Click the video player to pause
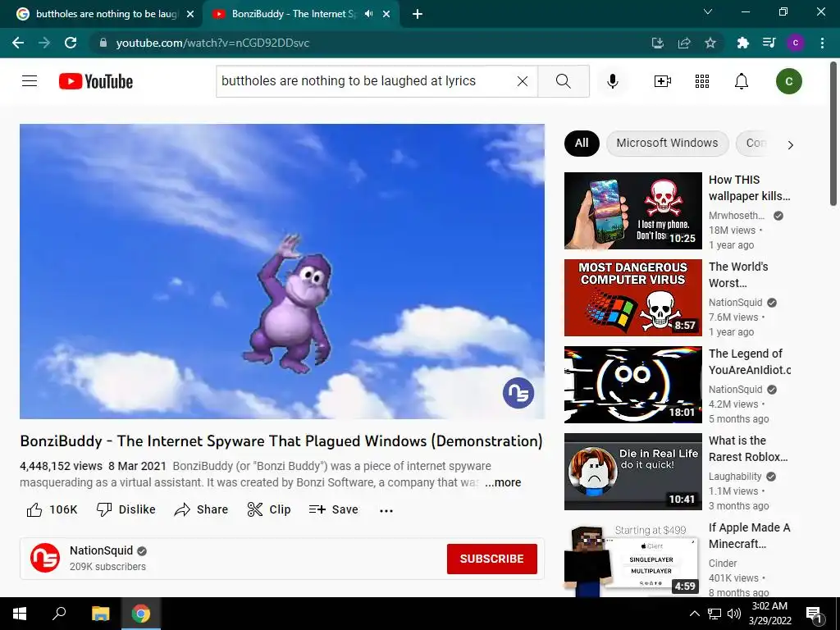The height and width of the screenshot is (630, 840). click(x=282, y=272)
